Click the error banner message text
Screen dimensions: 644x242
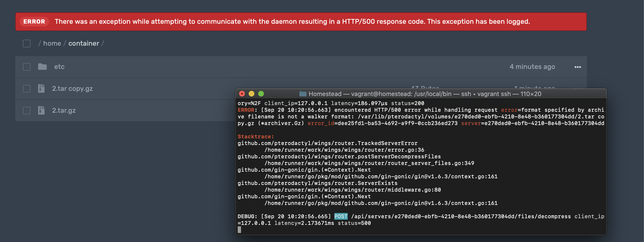point(292,21)
